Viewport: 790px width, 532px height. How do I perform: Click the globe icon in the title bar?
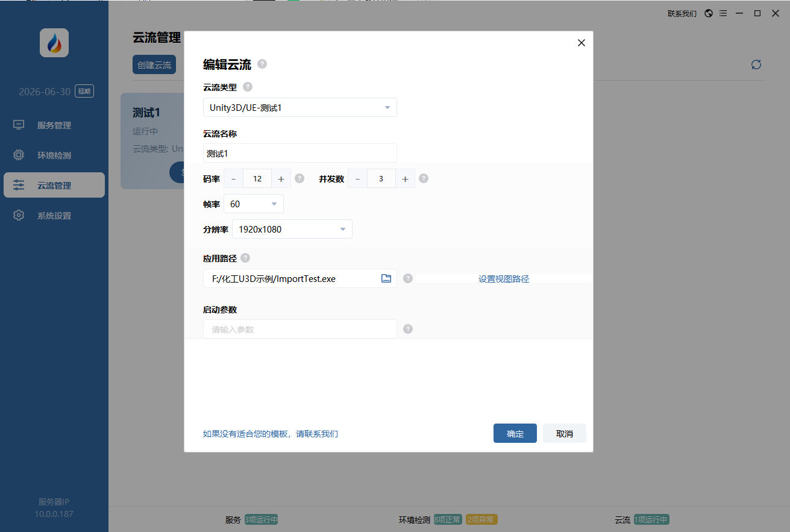coord(707,13)
